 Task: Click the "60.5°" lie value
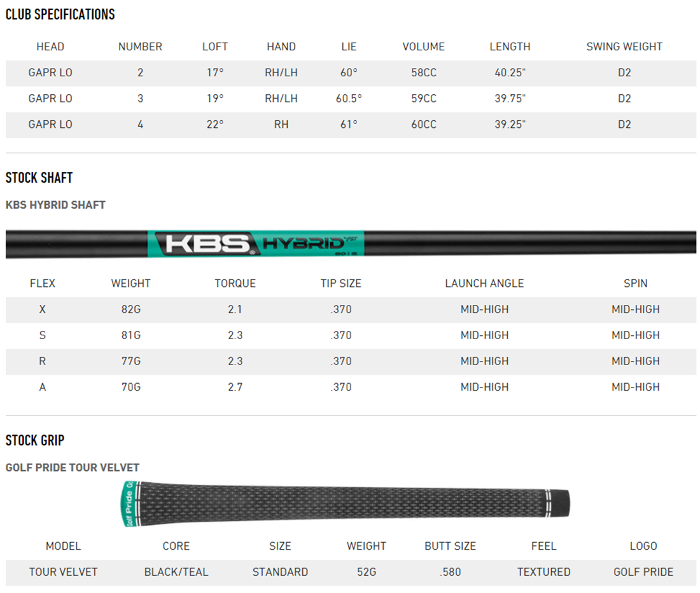(x=349, y=99)
